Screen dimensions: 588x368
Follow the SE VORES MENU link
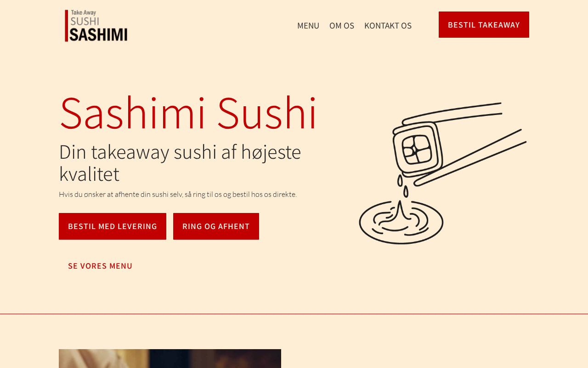(x=100, y=266)
